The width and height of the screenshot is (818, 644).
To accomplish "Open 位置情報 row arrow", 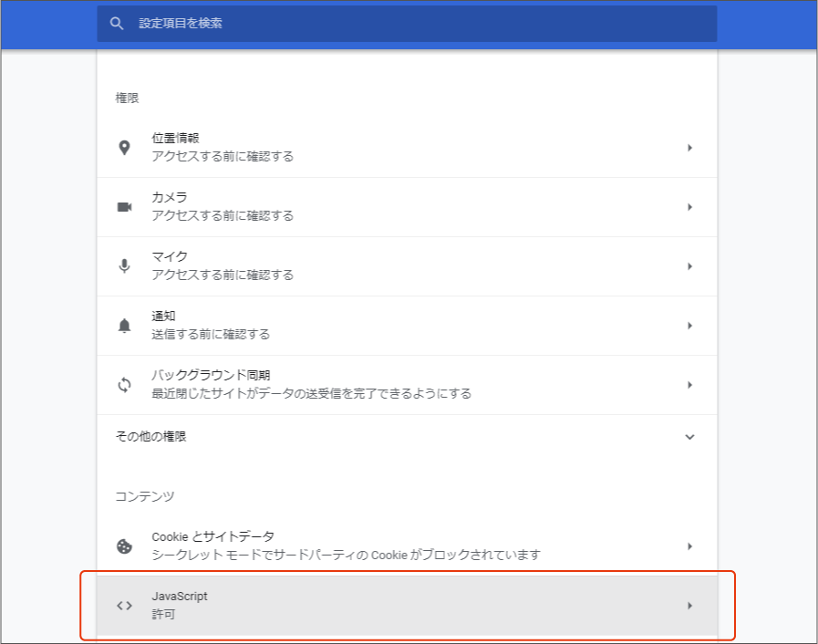I will pyautogui.click(x=689, y=148).
